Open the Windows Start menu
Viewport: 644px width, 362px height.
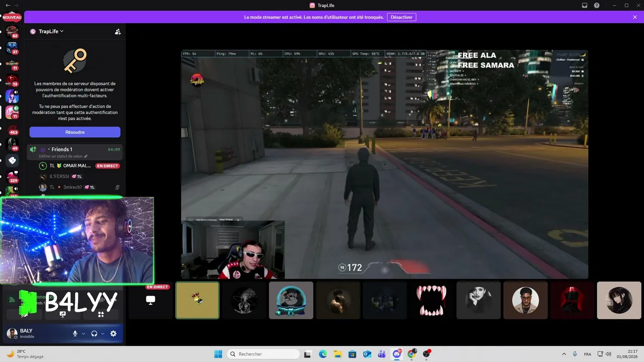pyautogui.click(x=218, y=354)
